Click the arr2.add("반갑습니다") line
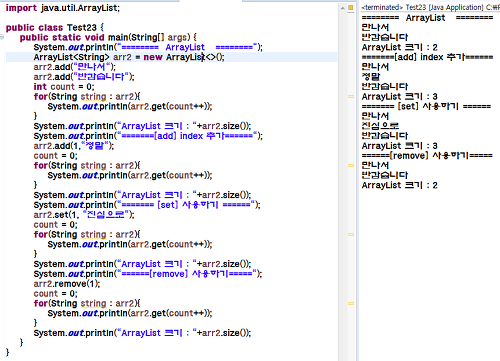The height and width of the screenshot is (361, 500). 84,77
